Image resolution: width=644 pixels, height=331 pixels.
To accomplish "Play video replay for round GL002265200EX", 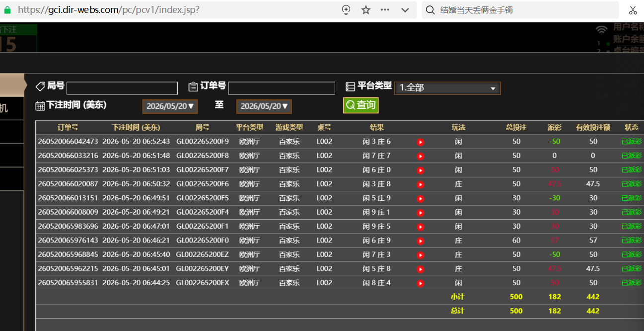I will [421, 283].
